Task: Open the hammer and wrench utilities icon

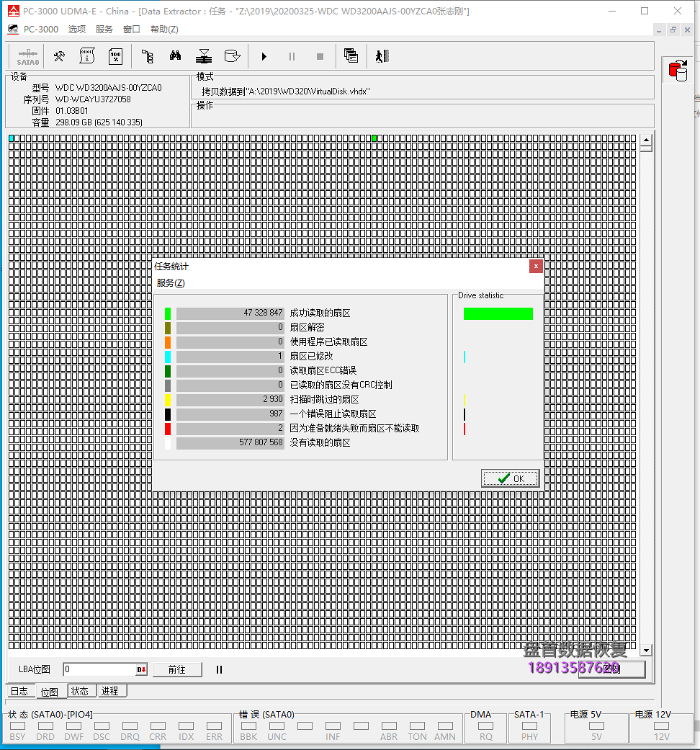Action: (x=60, y=56)
